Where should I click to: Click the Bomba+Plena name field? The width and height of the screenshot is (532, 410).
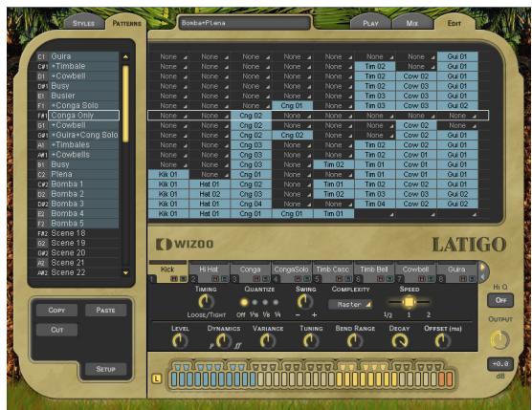pos(244,23)
